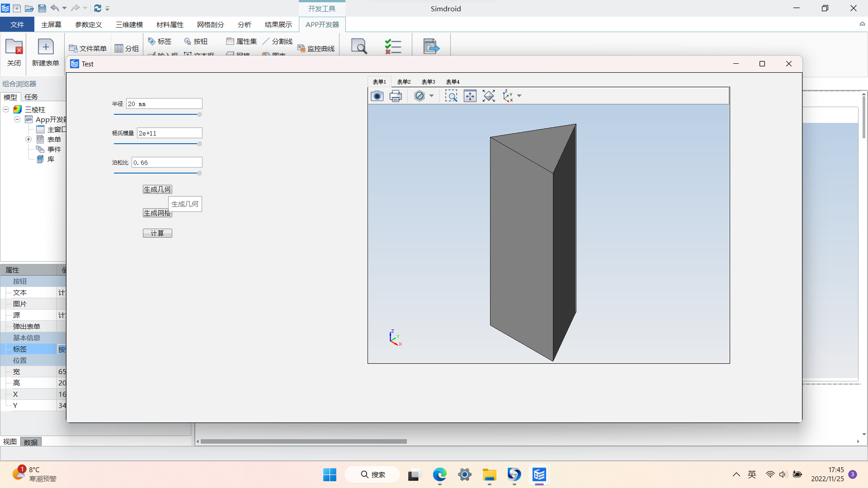The image size is (868, 488).
Task: Click the 半径 input field
Action: 164,104
